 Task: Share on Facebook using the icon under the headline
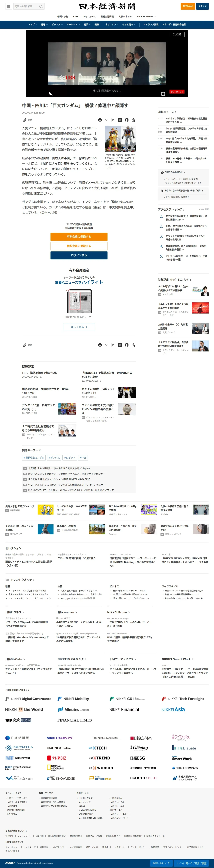point(126,120)
